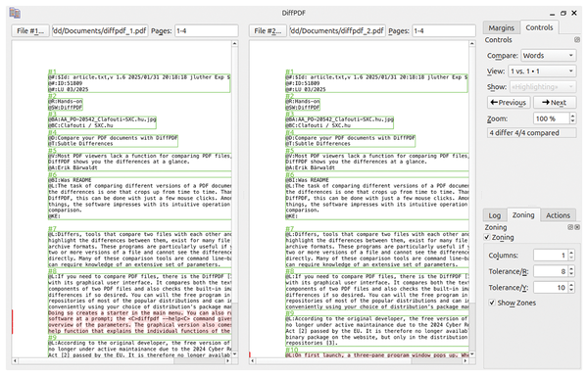Screen dimensions: 588x376
Task: Jump to the Next difference
Action: [555, 103]
